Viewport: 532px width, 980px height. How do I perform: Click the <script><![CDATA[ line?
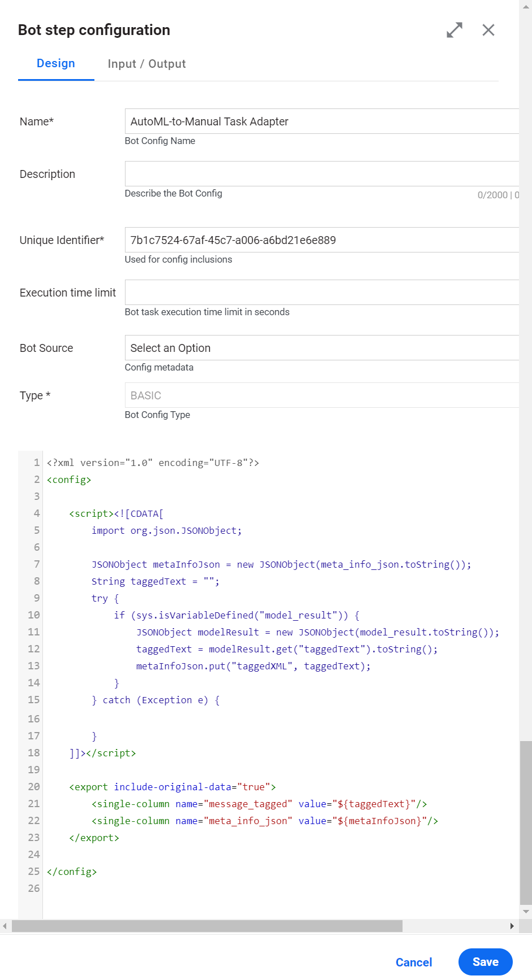(x=116, y=513)
